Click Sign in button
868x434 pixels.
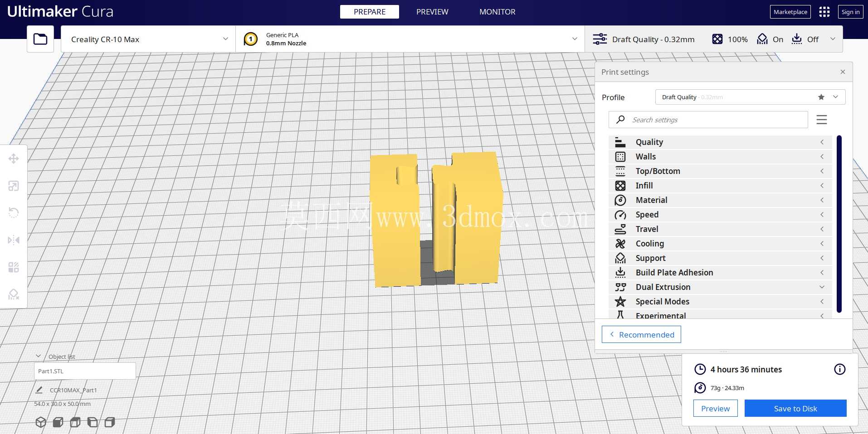(x=850, y=12)
